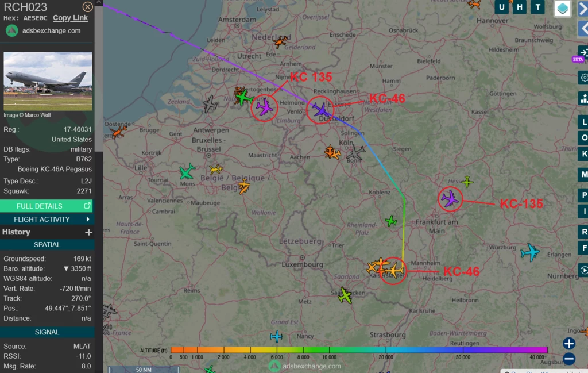Toggle the M multiselect button

click(583, 174)
